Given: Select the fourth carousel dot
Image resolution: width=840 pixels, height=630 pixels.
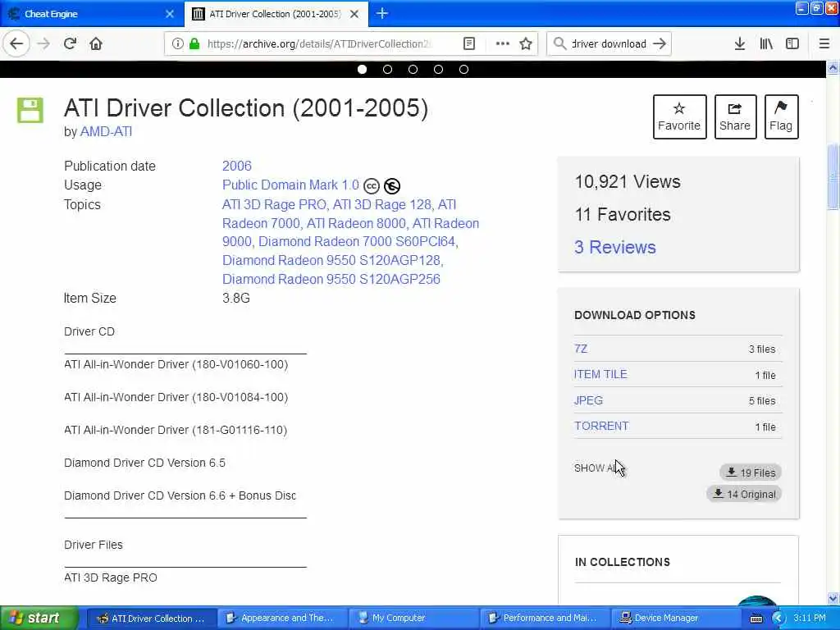Looking at the screenshot, I should click(x=438, y=69).
